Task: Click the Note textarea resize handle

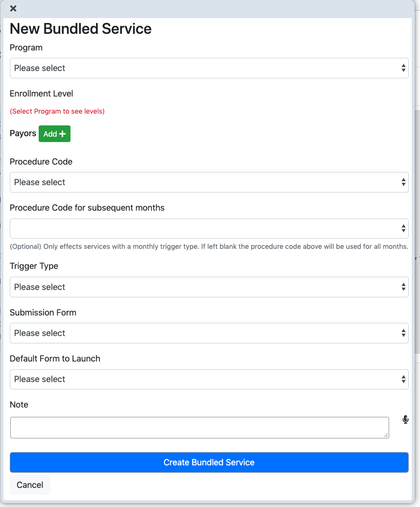Action: pyautogui.click(x=386, y=435)
